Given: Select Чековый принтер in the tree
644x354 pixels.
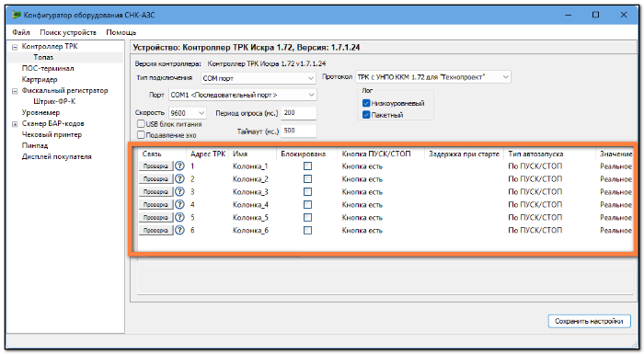Looking at the screenshot, I should (52, 134).
